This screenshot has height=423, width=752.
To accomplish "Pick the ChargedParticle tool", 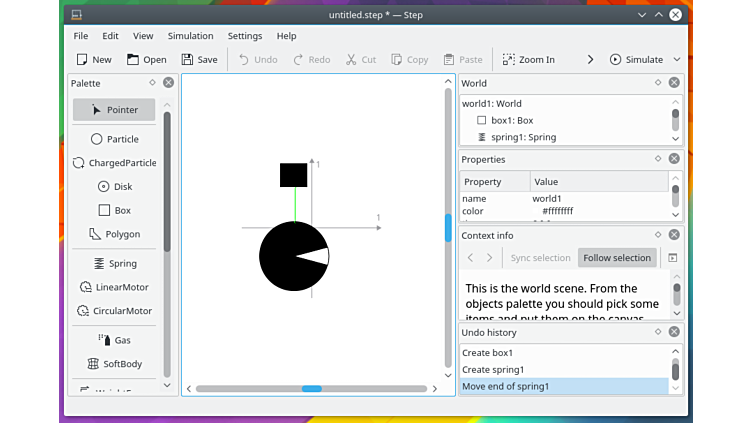I will pyautogui.click(x=114, y=163).
